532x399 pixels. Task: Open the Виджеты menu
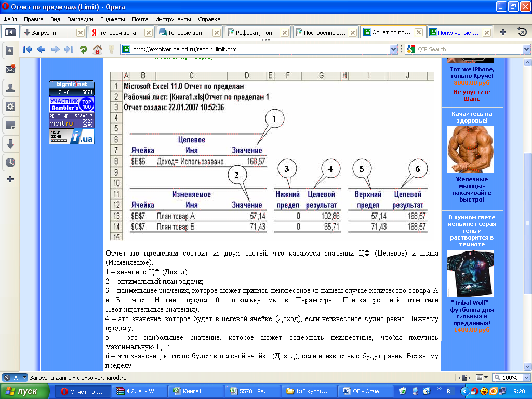point(113,19)
